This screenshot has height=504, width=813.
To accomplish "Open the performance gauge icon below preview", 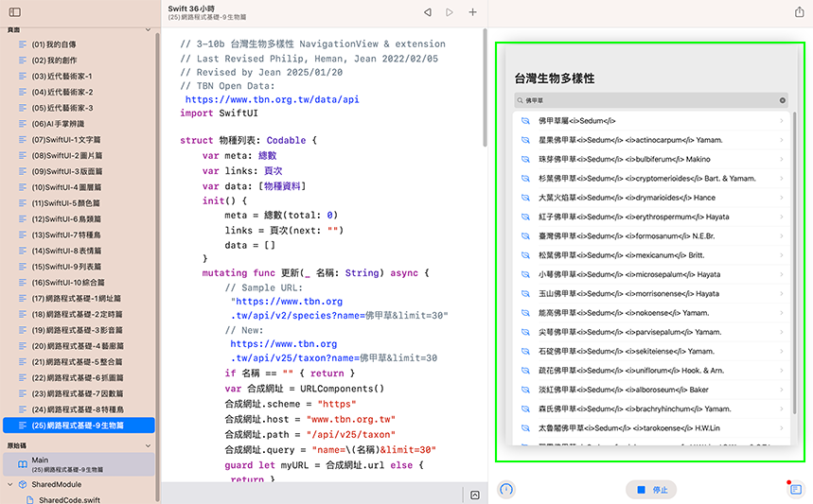I will pos(506,490).
